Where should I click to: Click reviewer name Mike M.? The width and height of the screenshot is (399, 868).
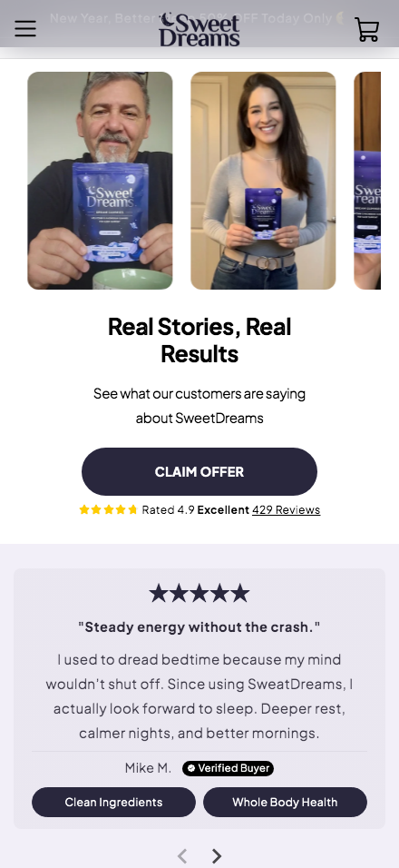click(x=148, y=768)
